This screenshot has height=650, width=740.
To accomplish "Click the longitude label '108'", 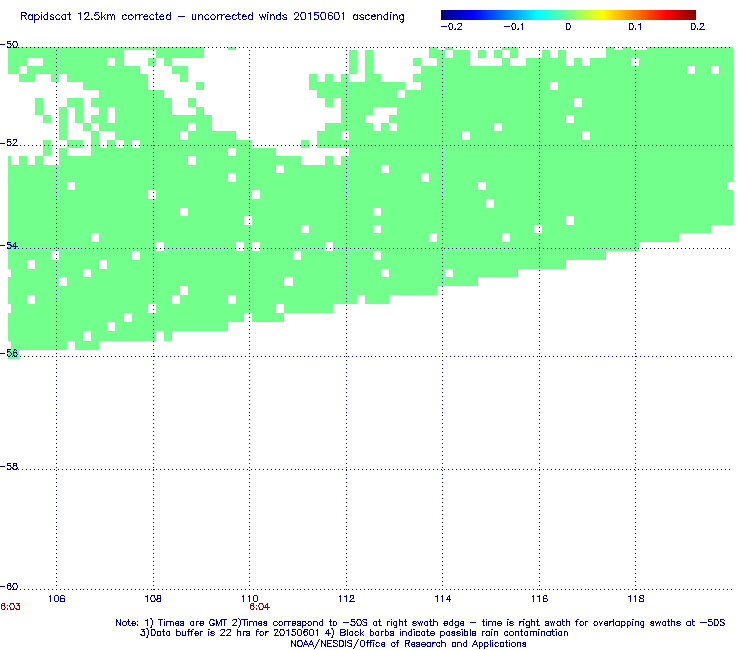I will (153, 599).
